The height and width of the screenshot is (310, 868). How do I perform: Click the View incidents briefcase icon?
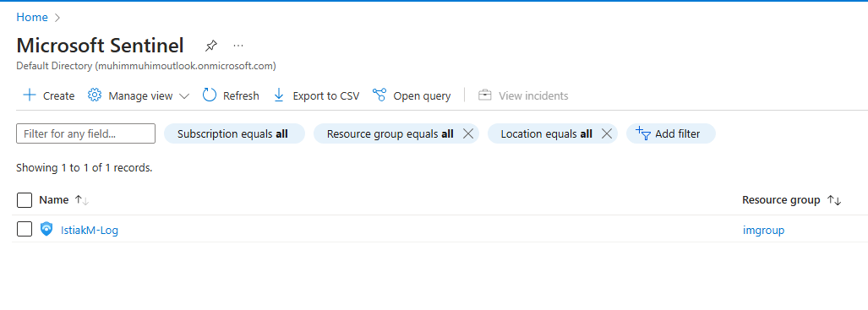pyautogui.click(x=485, y=95)
